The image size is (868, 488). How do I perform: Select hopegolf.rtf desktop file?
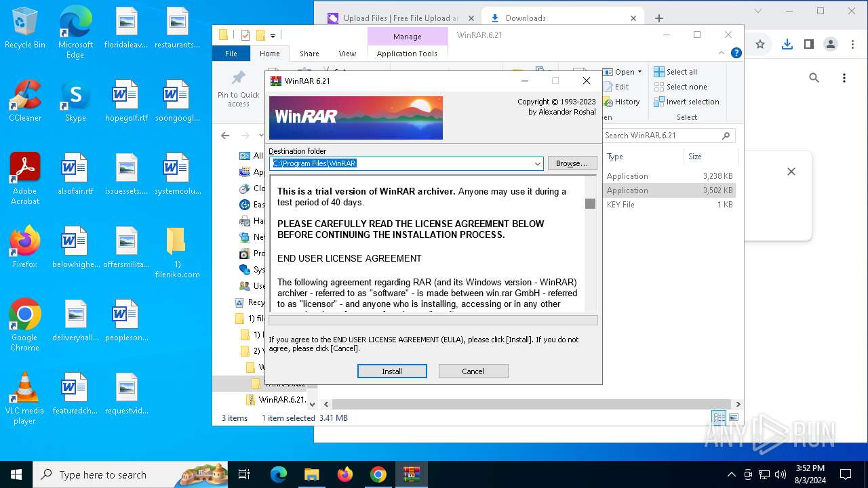point(126,101)
